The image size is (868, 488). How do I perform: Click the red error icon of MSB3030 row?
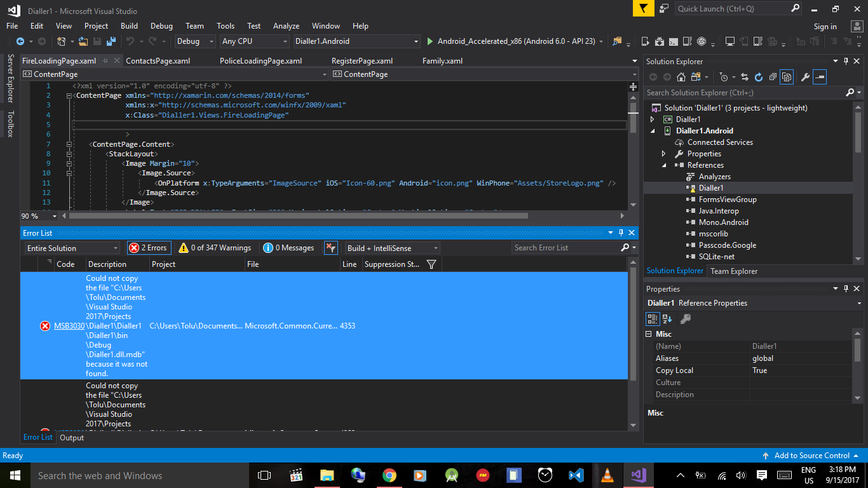(45, 326)
